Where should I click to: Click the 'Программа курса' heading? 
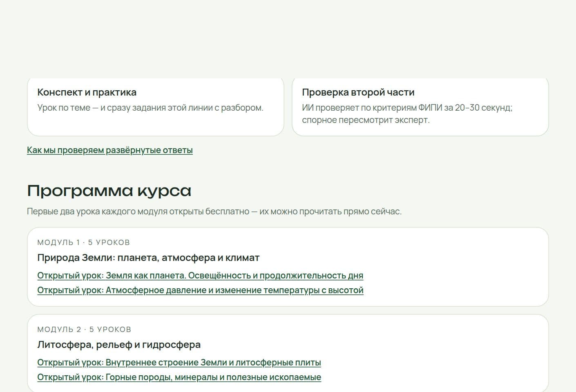(x=109, y=191)
